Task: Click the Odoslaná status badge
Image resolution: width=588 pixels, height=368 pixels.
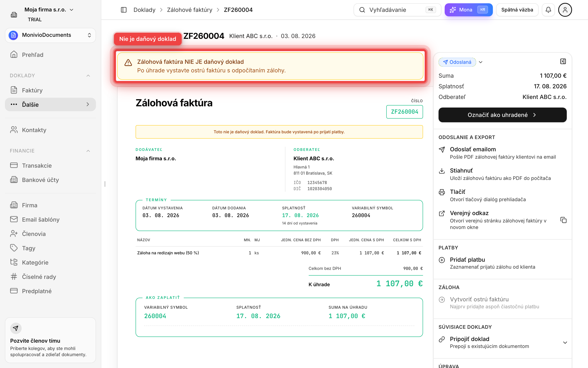Action: click(x=457, y=62)
